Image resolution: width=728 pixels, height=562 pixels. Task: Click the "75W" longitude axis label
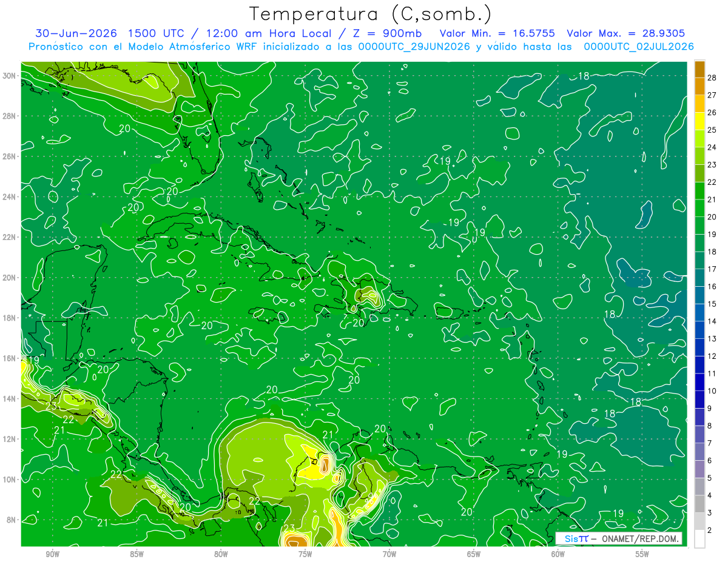[x=305, y=554]
